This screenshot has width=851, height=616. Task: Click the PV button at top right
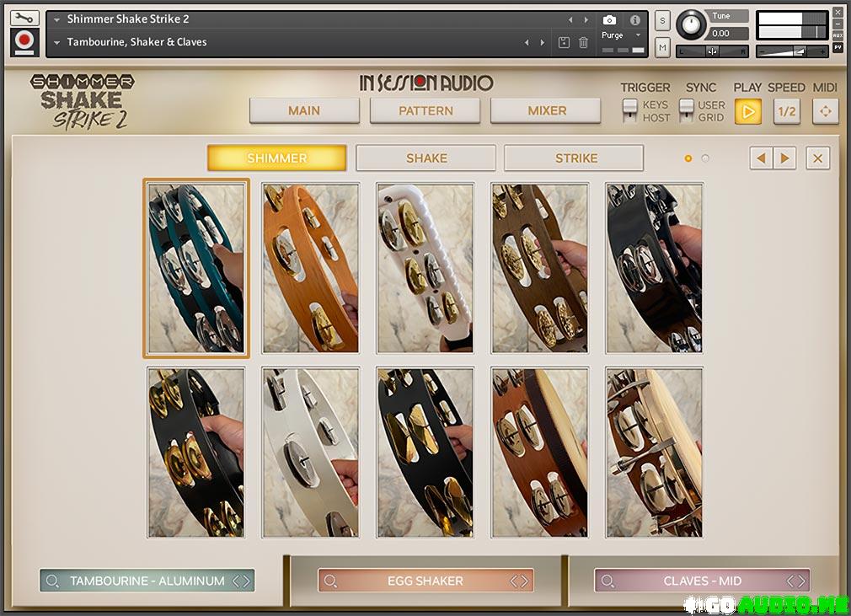pyautogui.click(x=838, y=47)
